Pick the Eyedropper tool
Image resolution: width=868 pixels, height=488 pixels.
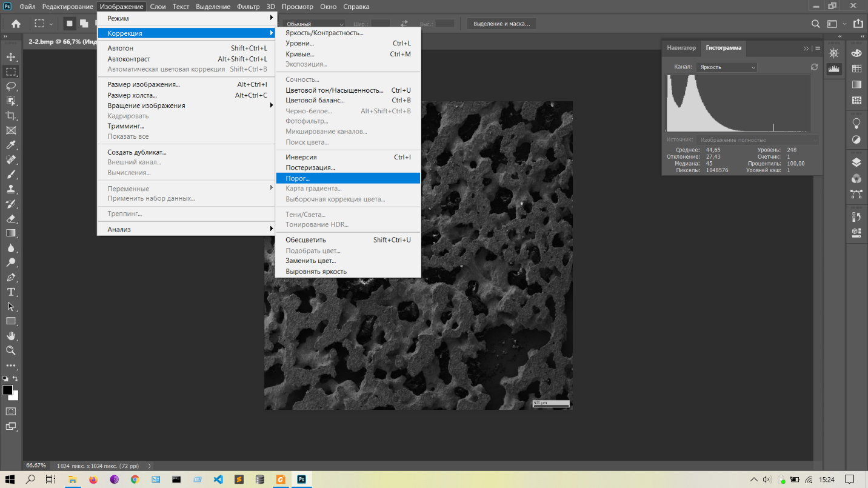pos(11,145)
